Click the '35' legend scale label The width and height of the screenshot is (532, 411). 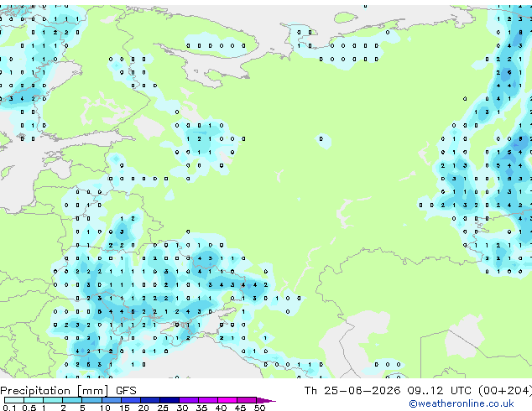coord(201,408)
